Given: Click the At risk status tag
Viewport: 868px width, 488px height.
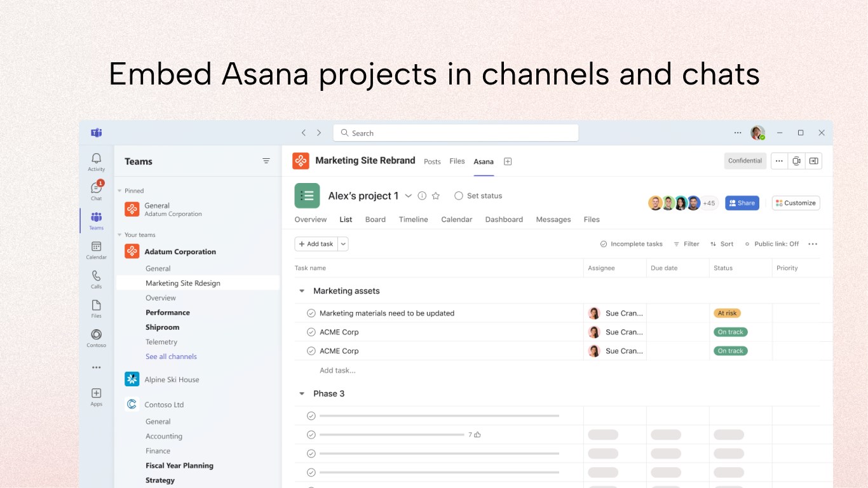Looking at the screenshot, I should point(727,313).
